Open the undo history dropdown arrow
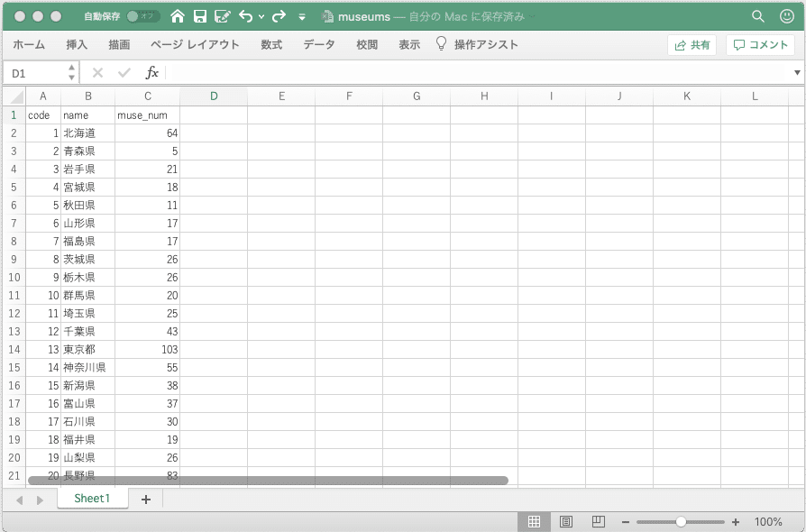 coord(261,17)
